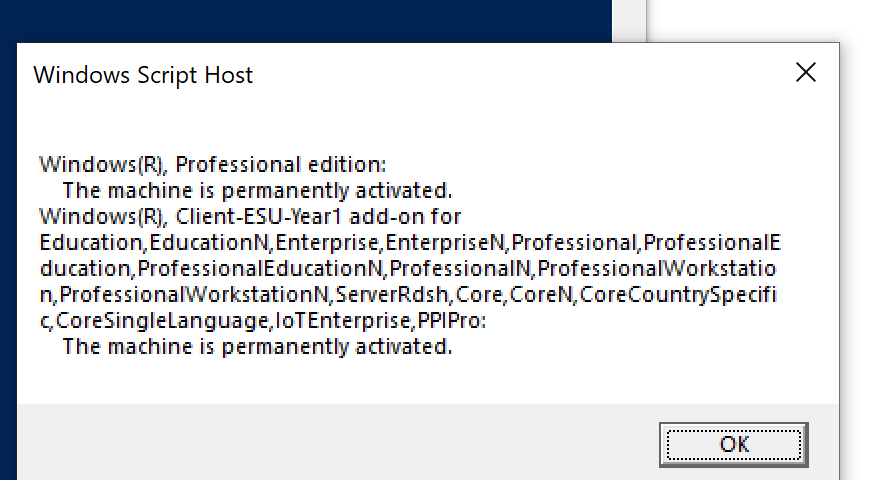The image size is (872, 480).
Task: Click the OK button
Action: click(x=734, y=444)
